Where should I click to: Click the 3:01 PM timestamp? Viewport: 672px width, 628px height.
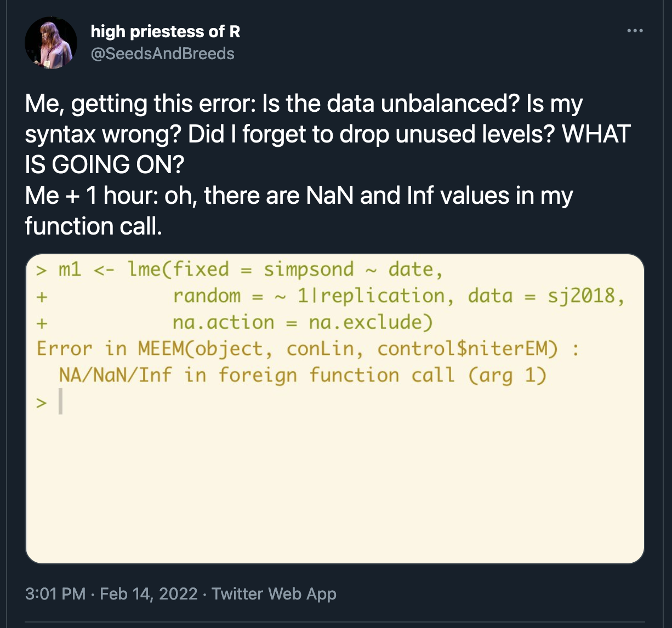click(55, 594)
